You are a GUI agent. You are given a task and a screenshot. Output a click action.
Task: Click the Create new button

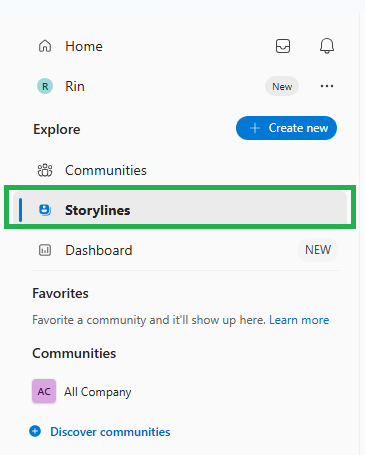(286, 128)
